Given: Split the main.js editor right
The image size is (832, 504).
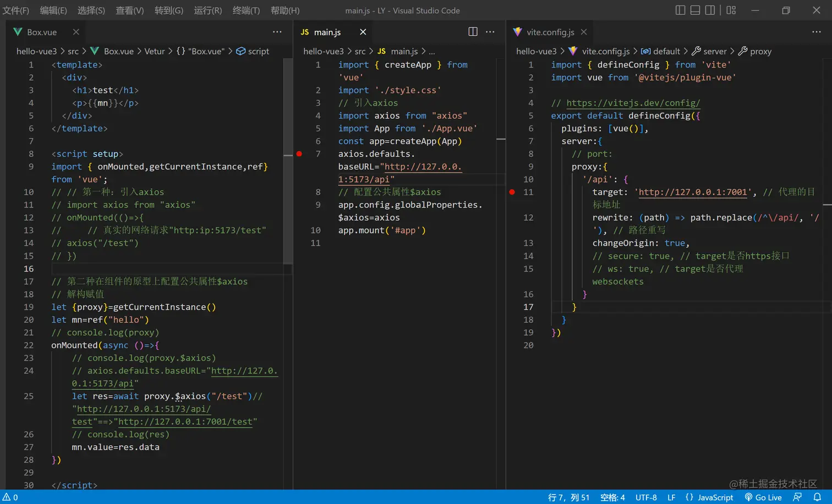Looking at the screenshot, I should (473, 32).
